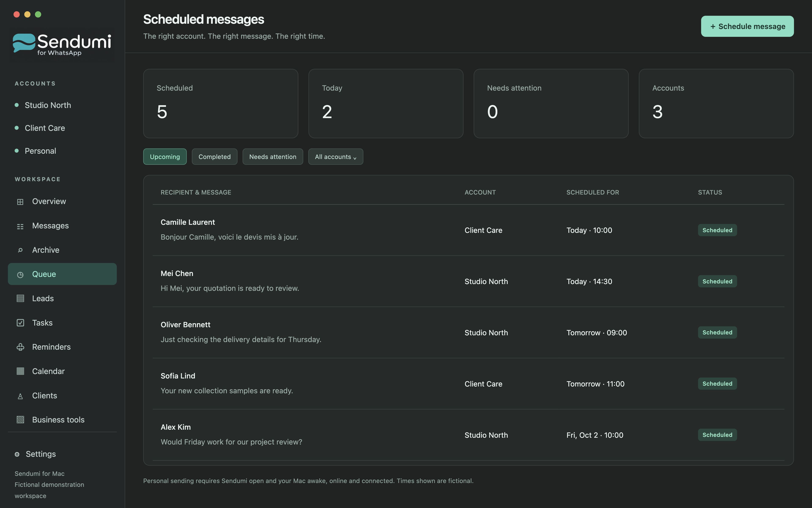This screenshot has height=508, width=812.
Task: Click the Settings gear icon
Action: pos(17,454)
